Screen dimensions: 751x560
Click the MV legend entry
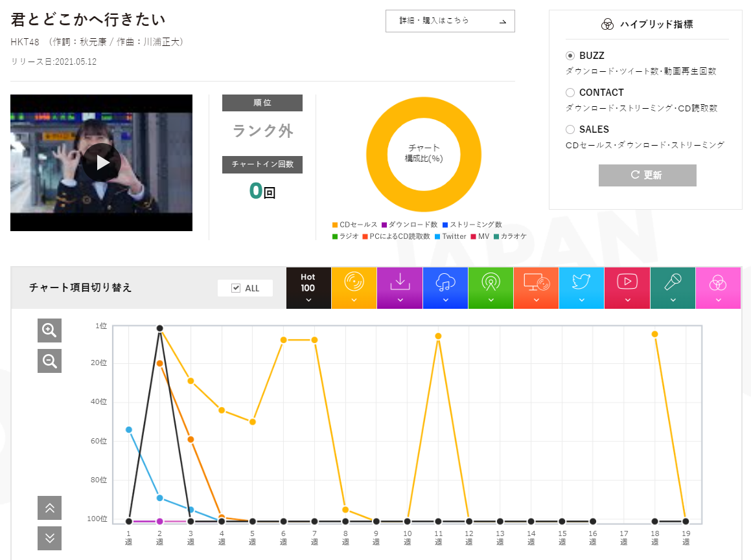[x=480, y=236]
